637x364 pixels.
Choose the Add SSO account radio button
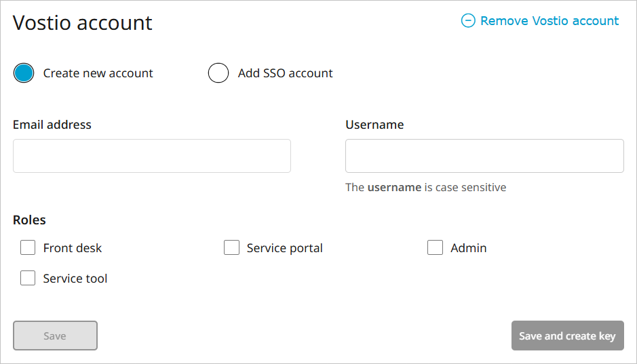tap(218, 73)
